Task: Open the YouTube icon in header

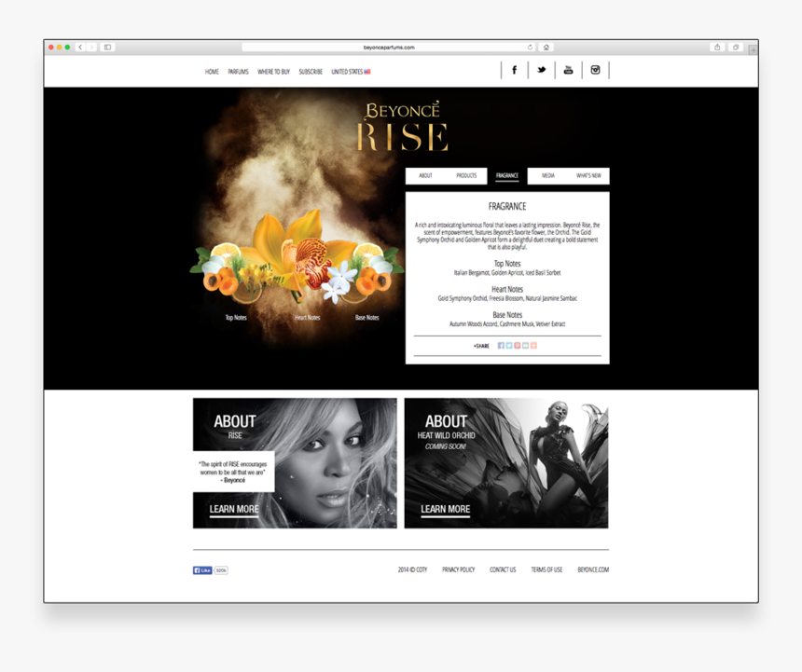Action: pos(568,70)
